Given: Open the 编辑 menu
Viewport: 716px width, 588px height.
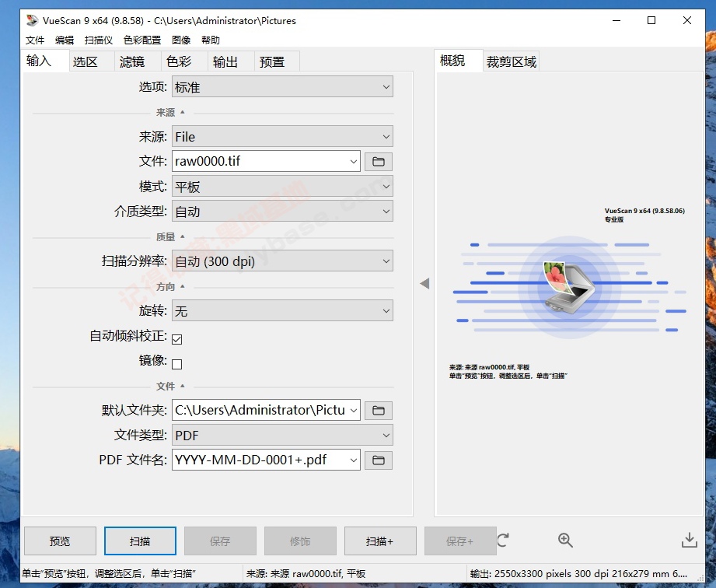Looking at the screenshot, I should [x=65, y=40].
